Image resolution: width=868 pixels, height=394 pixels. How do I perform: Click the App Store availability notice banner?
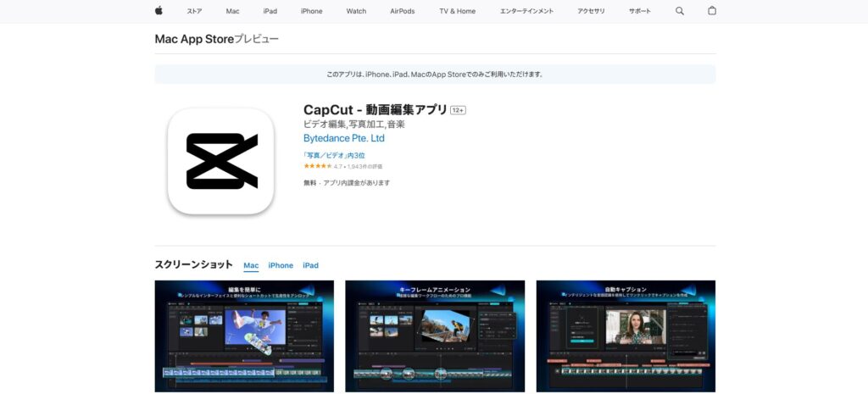pyautogui.click(x=435, y=75)
